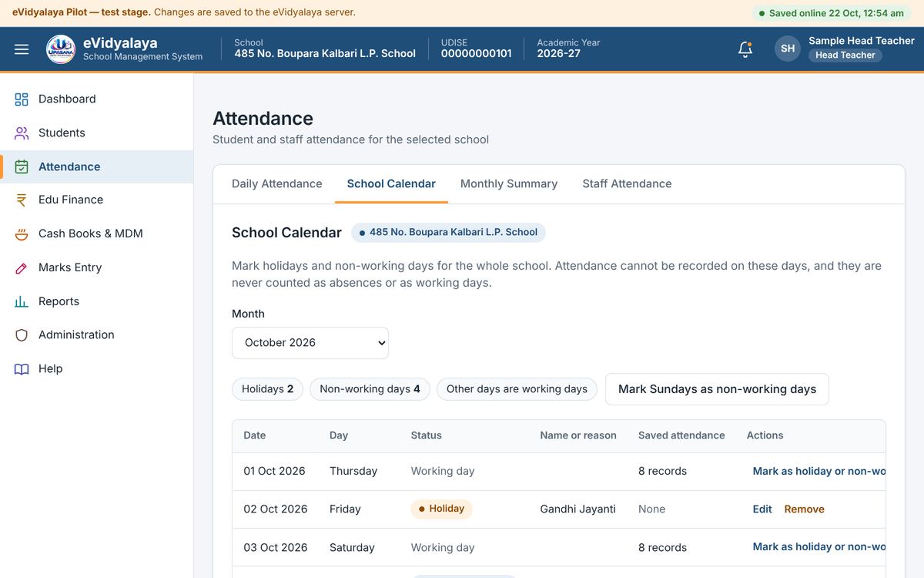The image size is (924, 578).
Task: Click 8 records in the 01 Oct row
Action: click(x=662, y=472)
